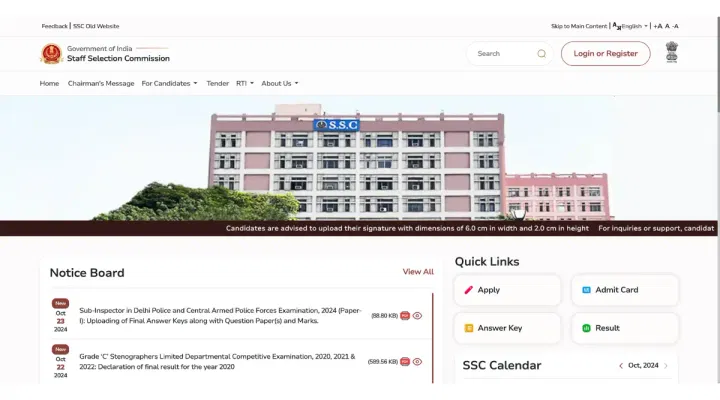This screenshot has width=720, height=400.
Task: Click Skip to Main Content link
Action: click(579, 26)
